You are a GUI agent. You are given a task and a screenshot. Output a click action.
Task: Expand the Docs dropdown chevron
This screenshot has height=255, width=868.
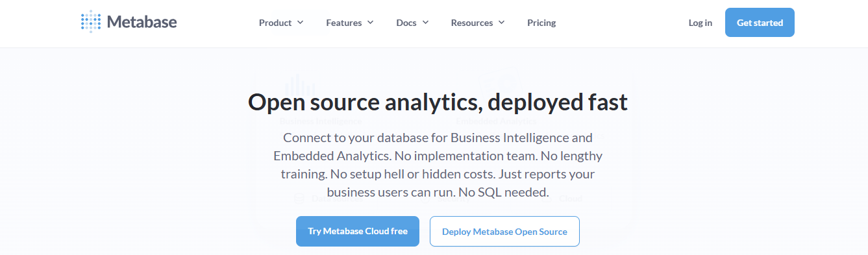[x=425, y=23]
